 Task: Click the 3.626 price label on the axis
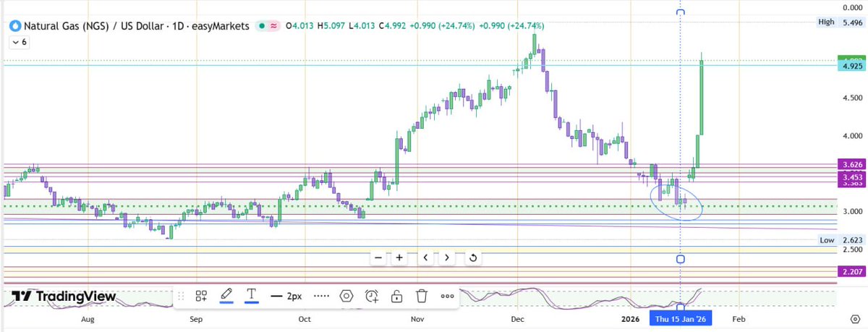pyautogui.click(x=851, y=165)
